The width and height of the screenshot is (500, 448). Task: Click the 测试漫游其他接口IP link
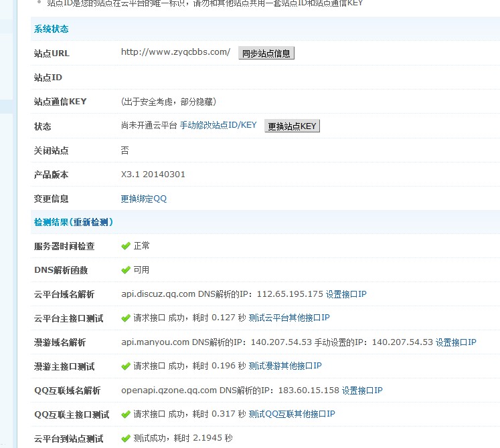point(284,366)
